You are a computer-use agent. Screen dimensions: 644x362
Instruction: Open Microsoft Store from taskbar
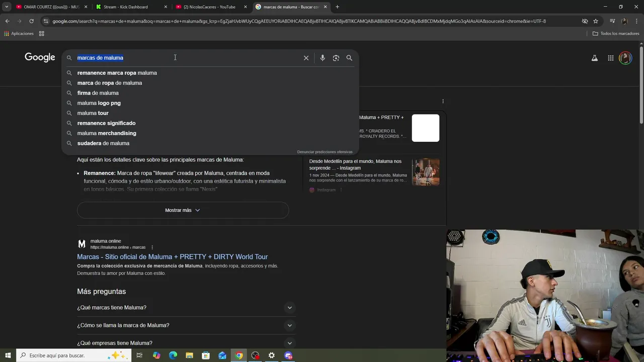(x=206, y=355)
